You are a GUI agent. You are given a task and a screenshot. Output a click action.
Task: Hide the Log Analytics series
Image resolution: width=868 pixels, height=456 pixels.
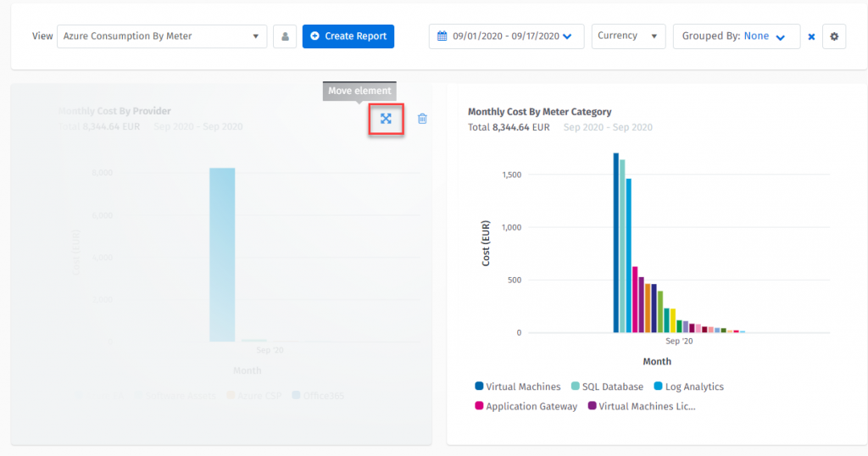[x=693, y=386]
